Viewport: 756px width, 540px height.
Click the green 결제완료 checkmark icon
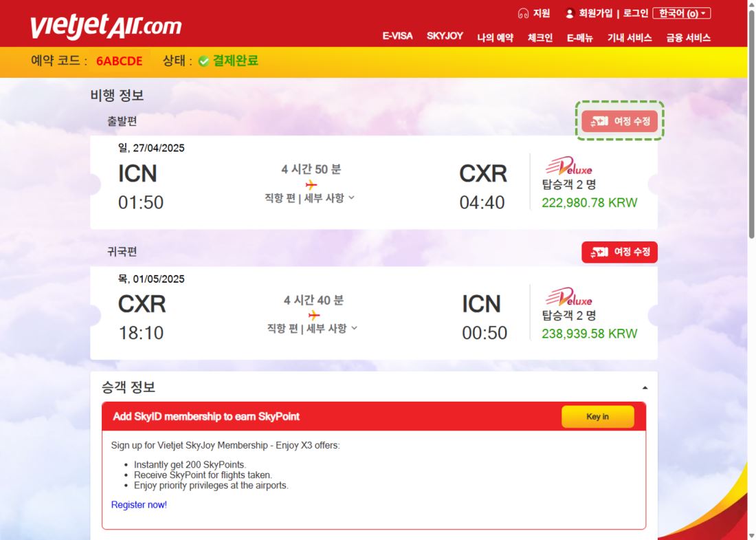coord(203,61)
